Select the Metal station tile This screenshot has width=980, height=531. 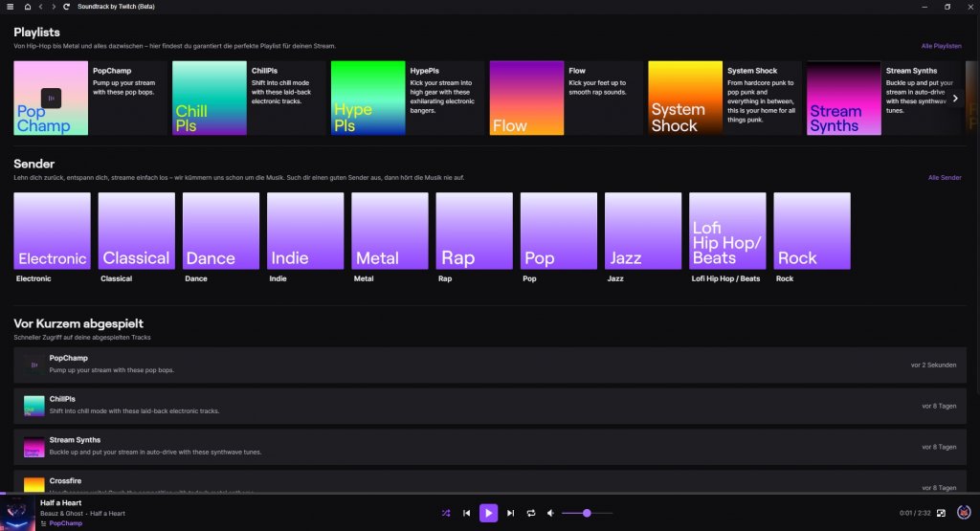[390, 231]
